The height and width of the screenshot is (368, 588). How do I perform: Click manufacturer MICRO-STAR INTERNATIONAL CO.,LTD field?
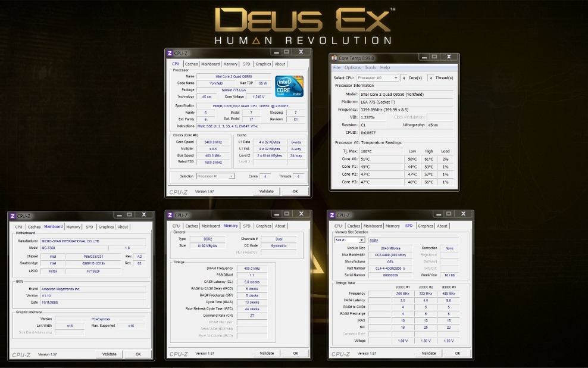click(x=93, y=241)
